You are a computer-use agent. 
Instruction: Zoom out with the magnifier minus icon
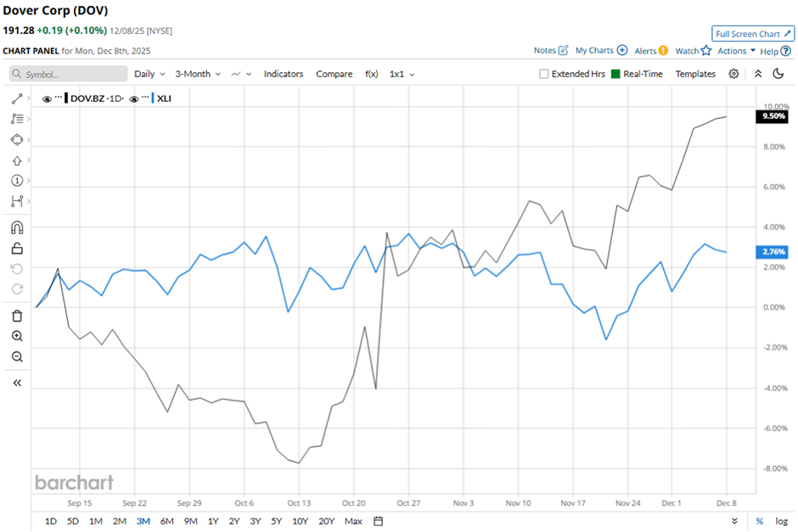coord(17,356)
